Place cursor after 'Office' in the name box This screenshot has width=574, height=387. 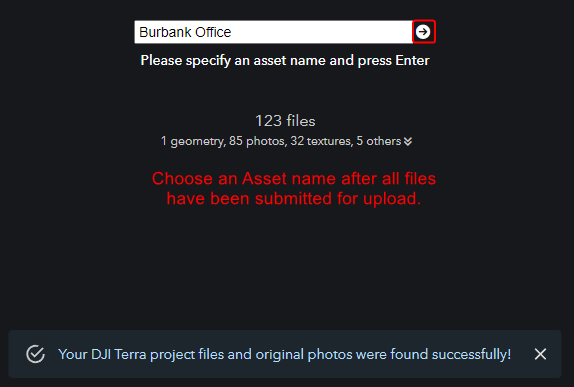[x=232, y=32]
